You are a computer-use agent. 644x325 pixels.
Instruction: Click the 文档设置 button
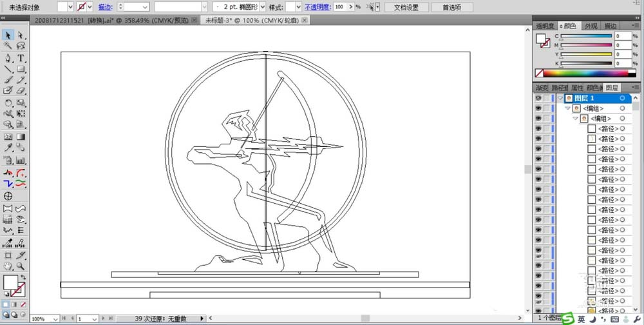tap(406, 7)
